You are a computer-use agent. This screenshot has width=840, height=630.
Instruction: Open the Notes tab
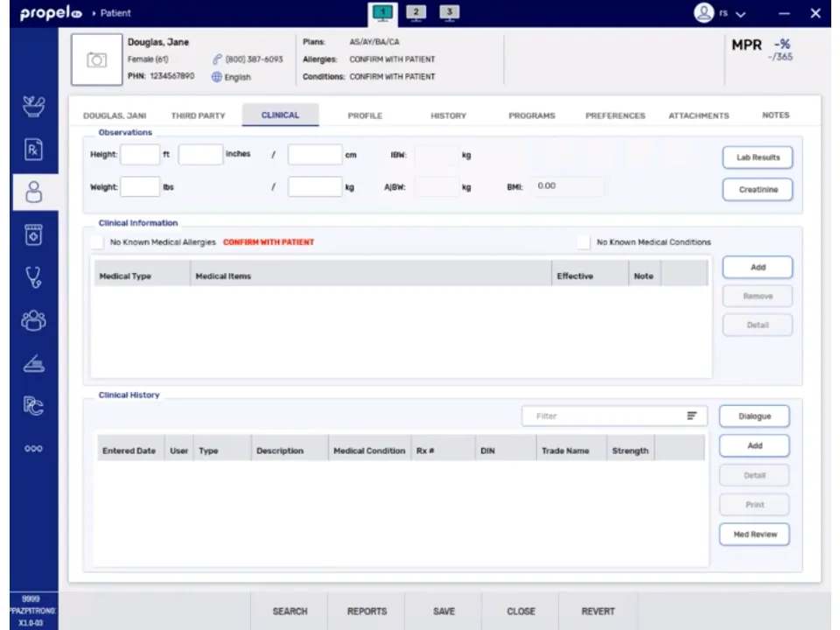coord(776,115)
